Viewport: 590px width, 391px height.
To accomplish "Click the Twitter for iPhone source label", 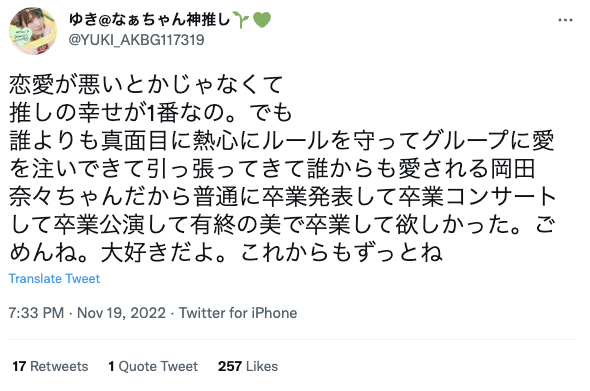I will (x=238, y=313).
